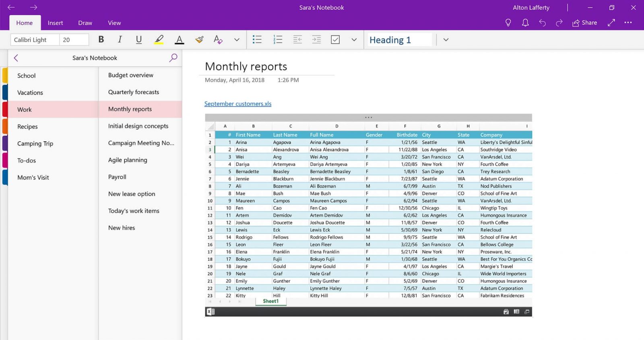Open the Monthly reports page

pyautogui.click(x=140, y=109)
